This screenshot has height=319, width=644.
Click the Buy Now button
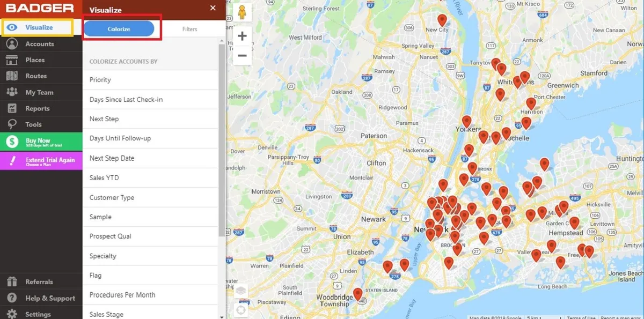point(41,142)
